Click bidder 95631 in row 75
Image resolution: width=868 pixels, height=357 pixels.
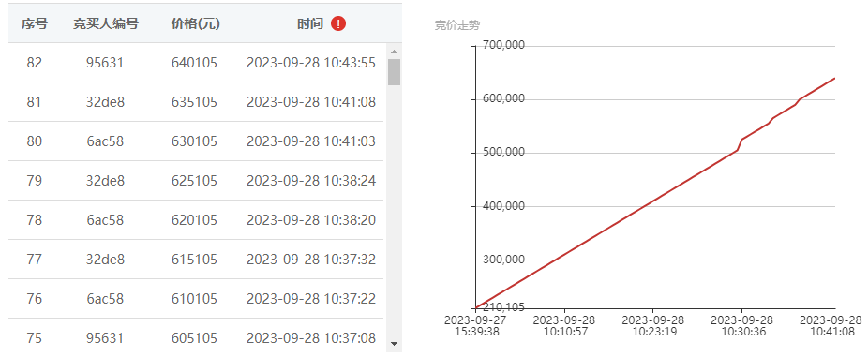pyautogui.click(x=105, y=338)
